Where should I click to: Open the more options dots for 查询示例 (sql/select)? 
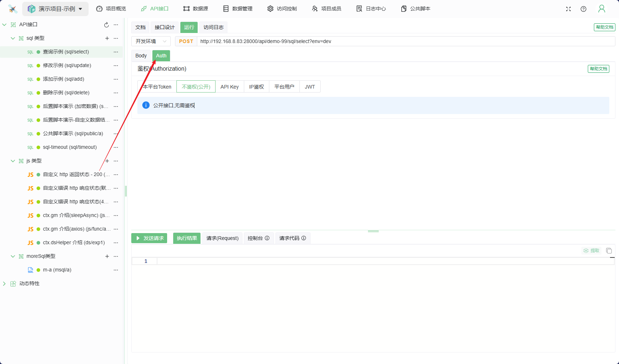[116, 52]
